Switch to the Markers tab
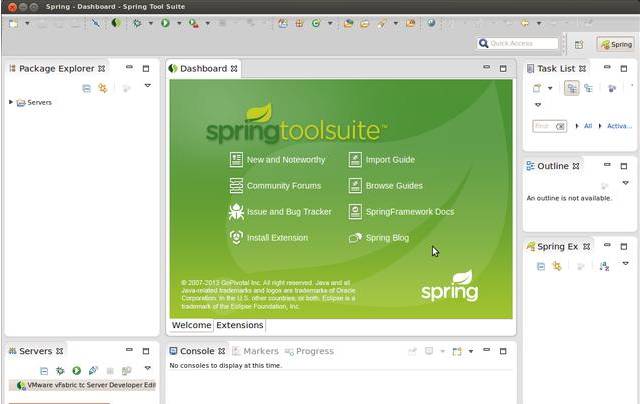640x404 pixels. [256, 351]
